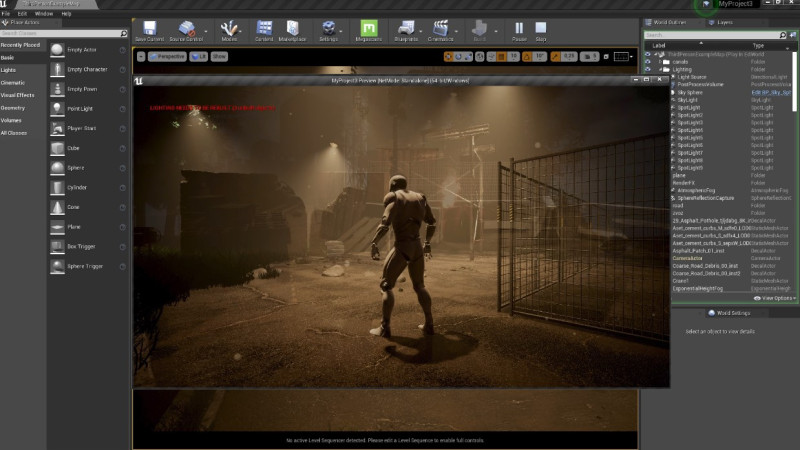Open the Blueprints toolbar icon
This screenshot has width=800, height=450.
pos(406,28)
